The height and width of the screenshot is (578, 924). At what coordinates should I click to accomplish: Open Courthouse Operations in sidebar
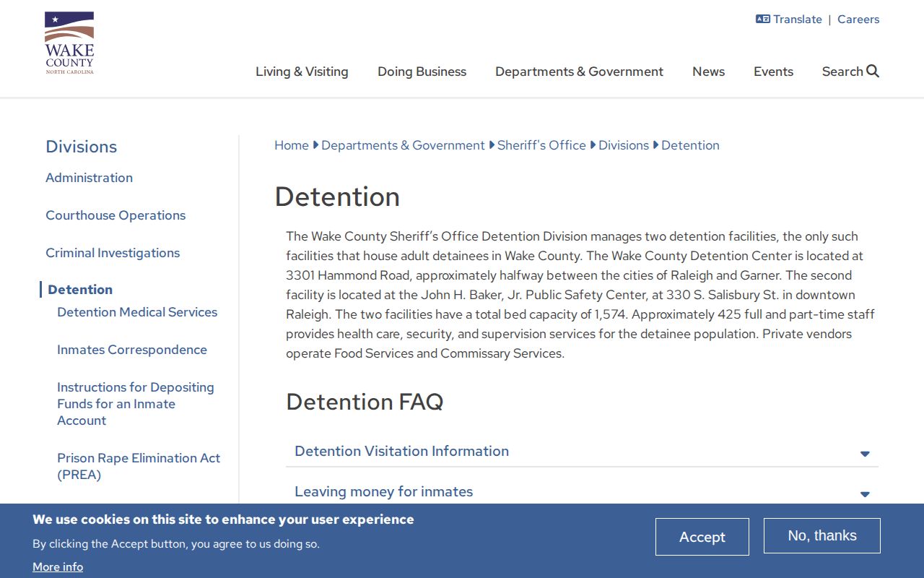(115, 215)
